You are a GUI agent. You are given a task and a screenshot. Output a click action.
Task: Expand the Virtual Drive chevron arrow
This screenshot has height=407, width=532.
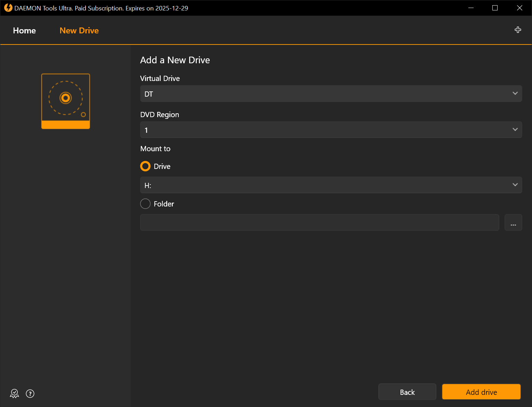pos(515,93)
